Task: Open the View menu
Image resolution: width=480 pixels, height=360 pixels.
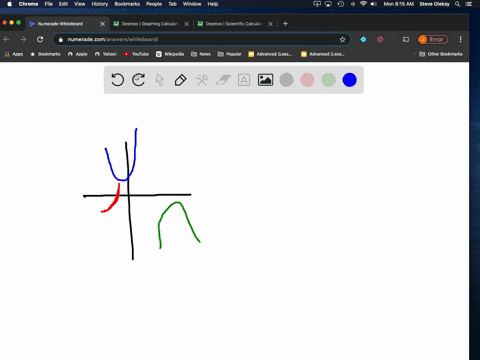Action: coord(79,4)
